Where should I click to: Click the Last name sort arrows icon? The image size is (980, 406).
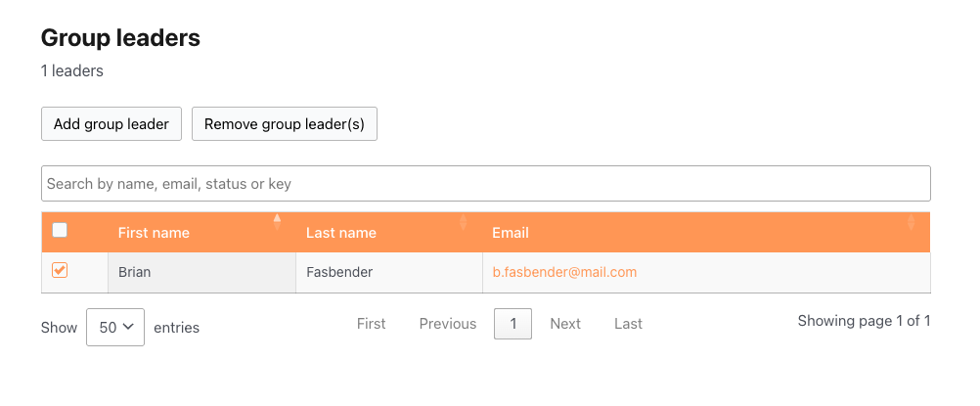[x=464, y=222]
